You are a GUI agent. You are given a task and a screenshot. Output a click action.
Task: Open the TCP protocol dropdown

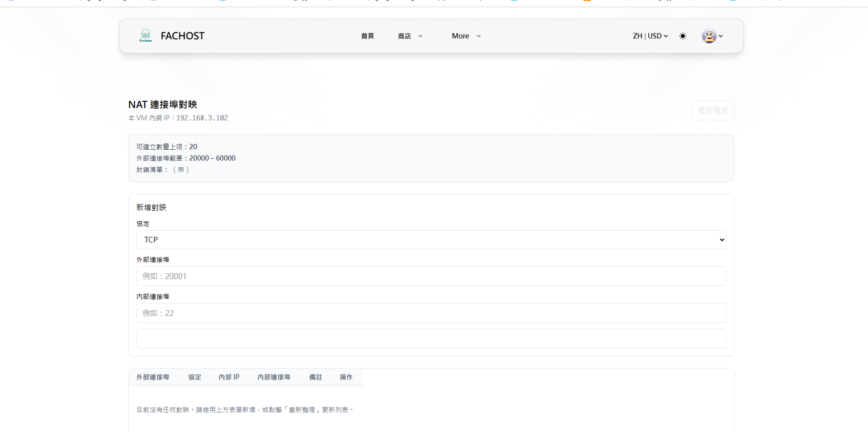click(x=431, y=240)
